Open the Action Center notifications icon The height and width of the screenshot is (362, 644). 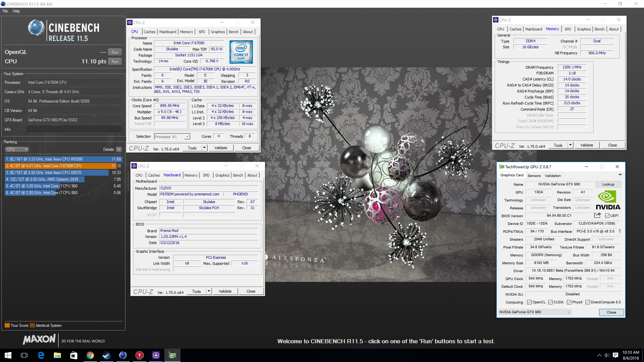tap(615, 355)
